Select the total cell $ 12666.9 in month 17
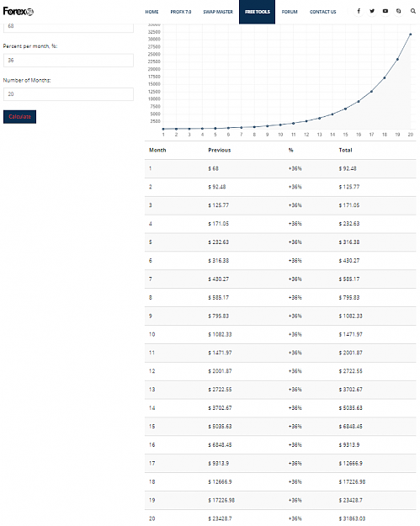This screenshot has width=420, height=526. 350,463
